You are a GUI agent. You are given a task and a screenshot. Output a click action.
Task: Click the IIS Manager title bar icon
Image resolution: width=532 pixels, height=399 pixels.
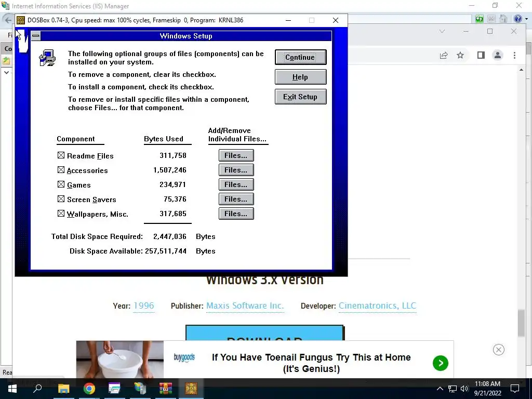coord(5,6)
